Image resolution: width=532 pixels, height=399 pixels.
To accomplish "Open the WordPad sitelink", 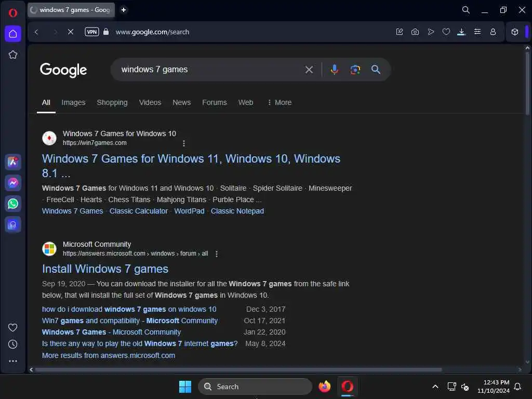I will coord(189,211).
